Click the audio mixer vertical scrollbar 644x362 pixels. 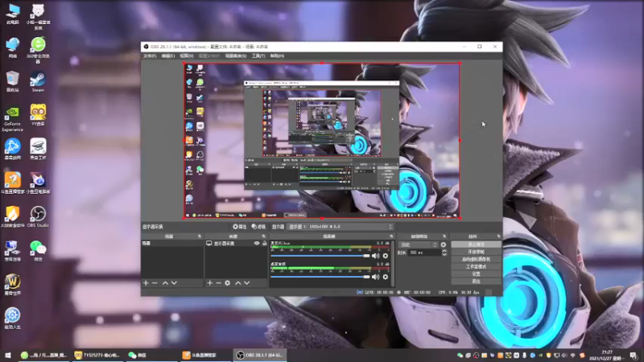pyautogui.click(x=393, y=263)
